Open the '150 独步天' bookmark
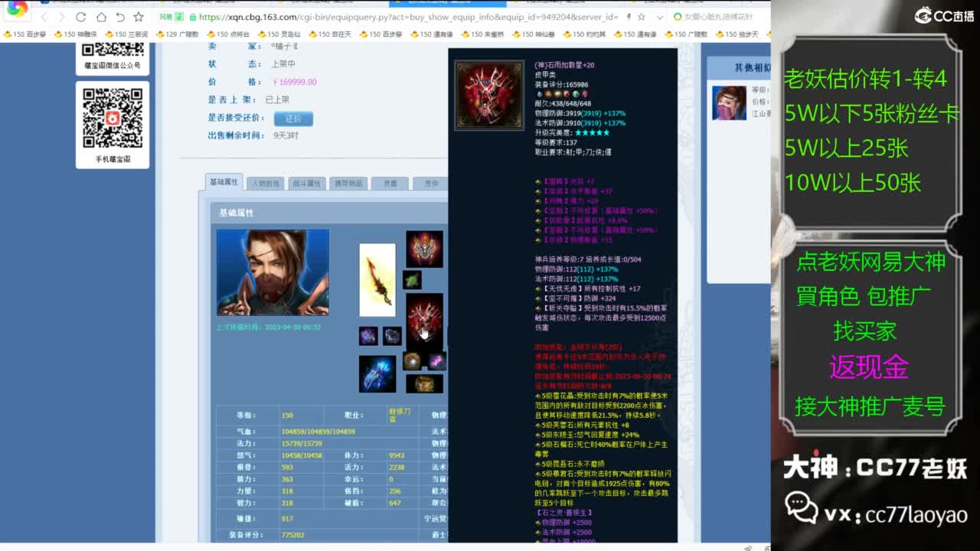The height and width of the screenshot is (551, 980). pyautogui.click(x=737, y=34)
